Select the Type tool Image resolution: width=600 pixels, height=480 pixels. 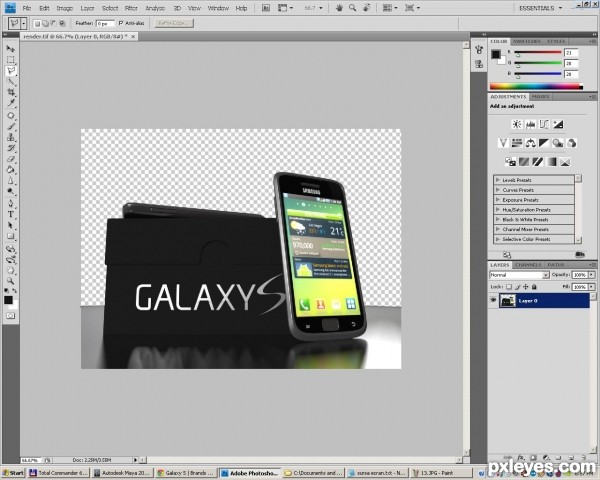[x=10, y=214]
